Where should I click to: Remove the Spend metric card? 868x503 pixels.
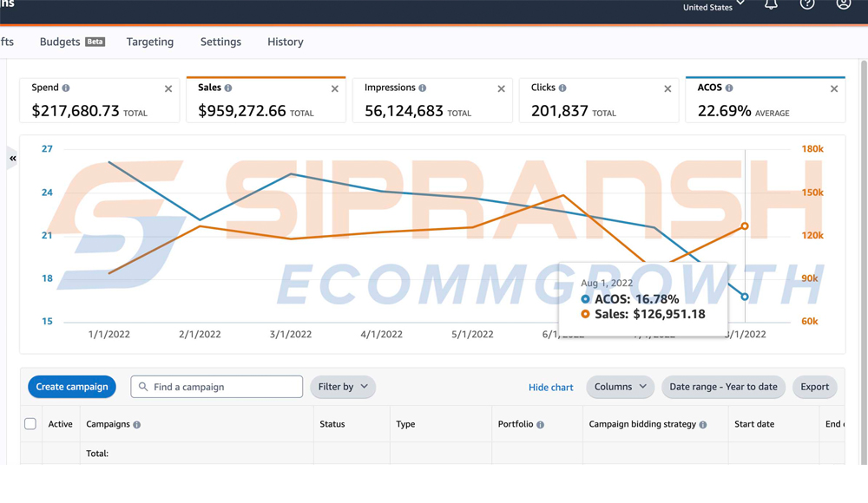point(168,88)
